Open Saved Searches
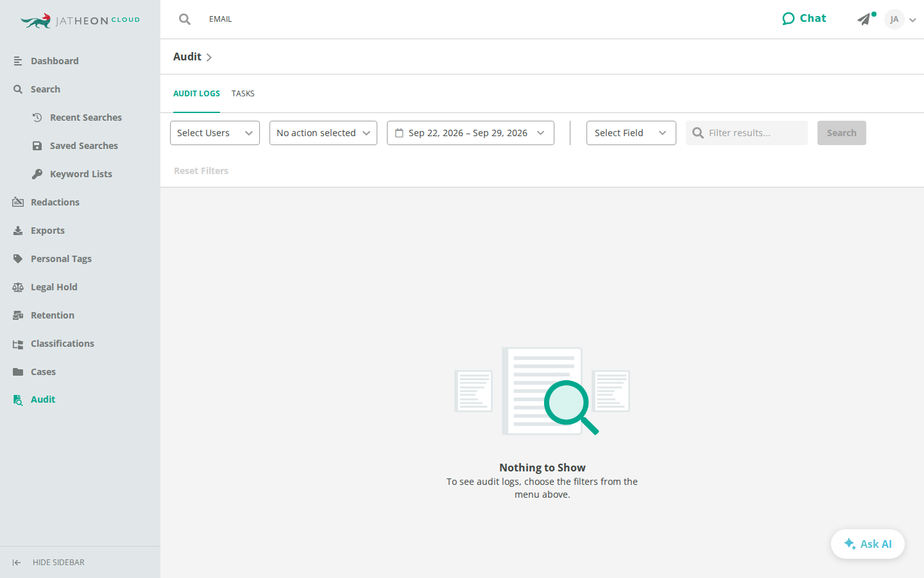The width and height of the screenshot is (924, 578). (x=84, y=146)
